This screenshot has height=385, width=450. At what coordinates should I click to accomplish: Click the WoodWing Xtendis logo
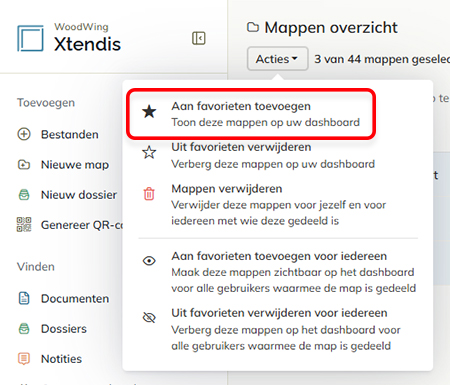[x=69, y=38]
